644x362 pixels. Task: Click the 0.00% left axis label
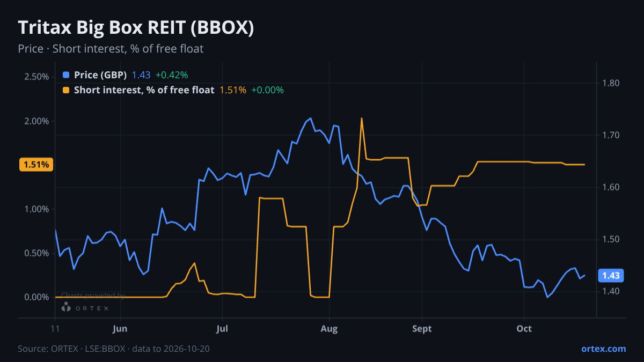click(x=37, y=297)
